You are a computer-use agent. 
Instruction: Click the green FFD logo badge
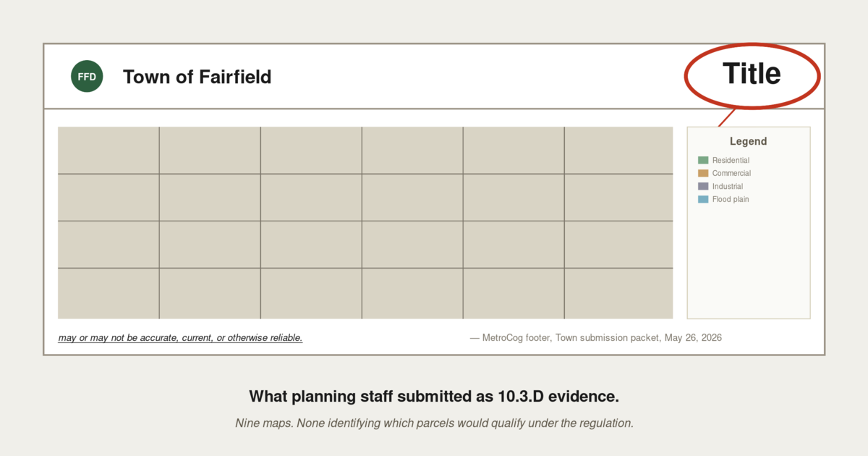pyautogui.click(x=87, y=77)
